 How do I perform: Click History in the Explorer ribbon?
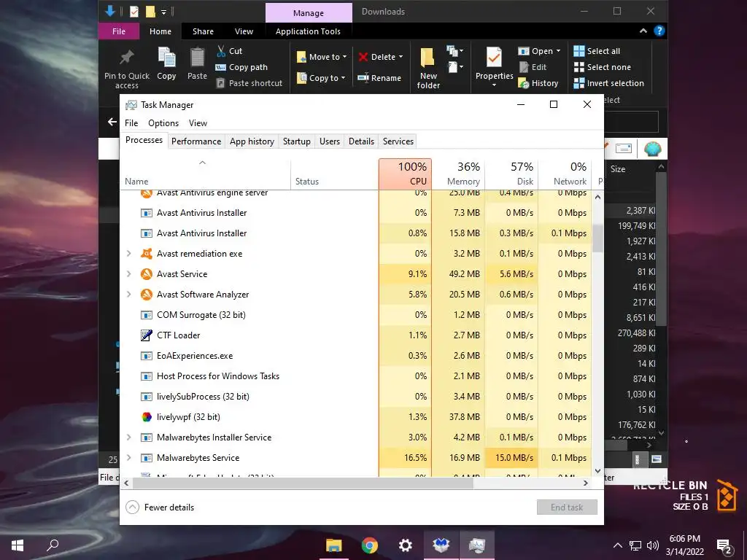coord(538,83)
